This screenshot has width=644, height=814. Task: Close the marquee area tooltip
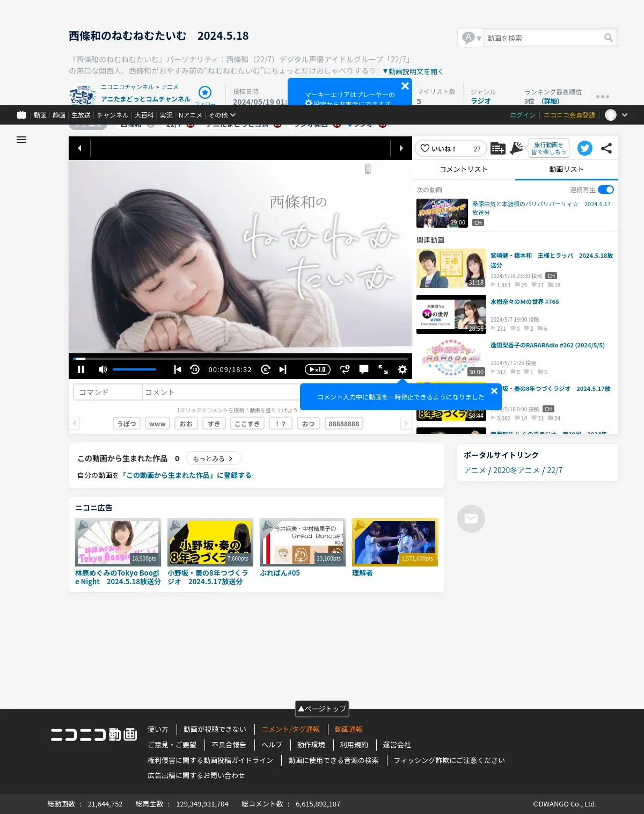tap(405, 86)
